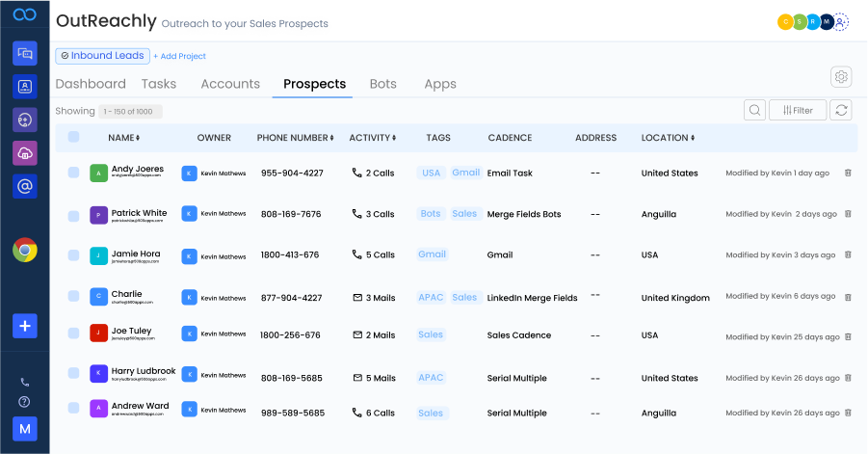Image resolution: width=868 pixels, height=454 pixels.
Task: Click the search magnifier icon
Action: (x=755, y=110)
